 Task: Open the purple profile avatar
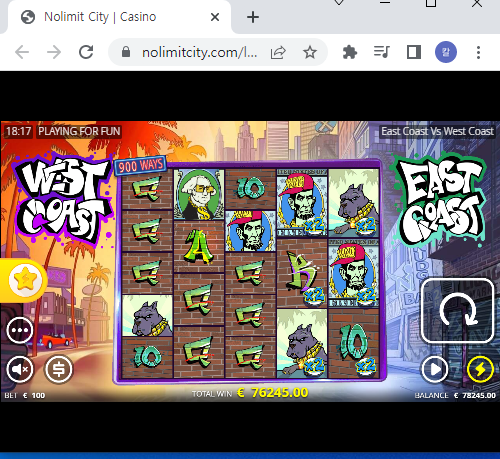446,52
